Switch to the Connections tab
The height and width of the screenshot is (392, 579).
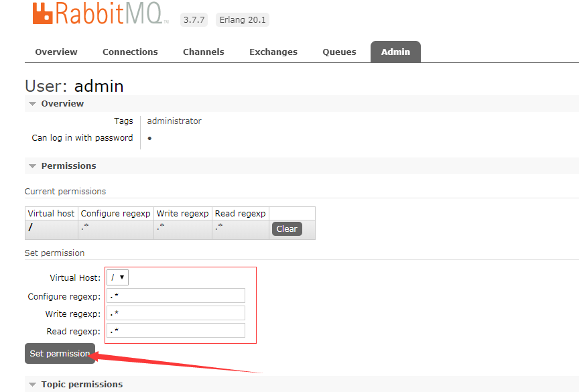(130, 52)
